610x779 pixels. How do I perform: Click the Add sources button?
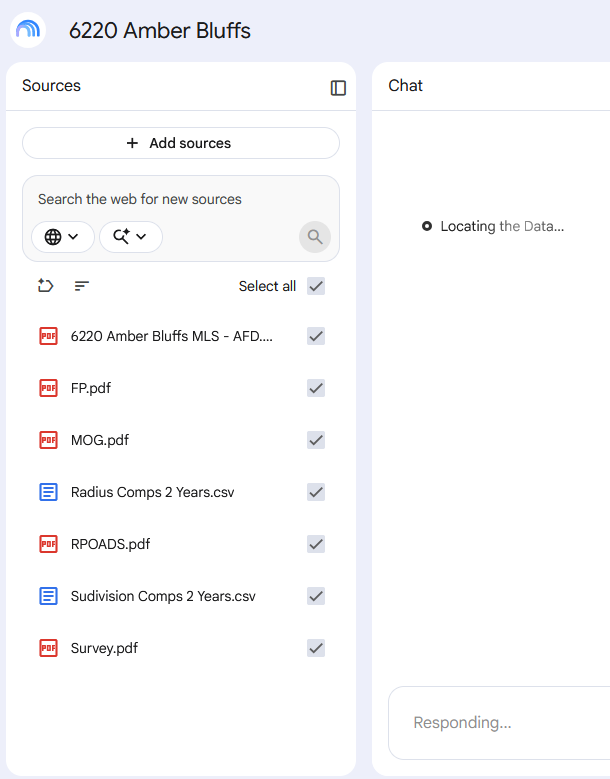point(181,143)
